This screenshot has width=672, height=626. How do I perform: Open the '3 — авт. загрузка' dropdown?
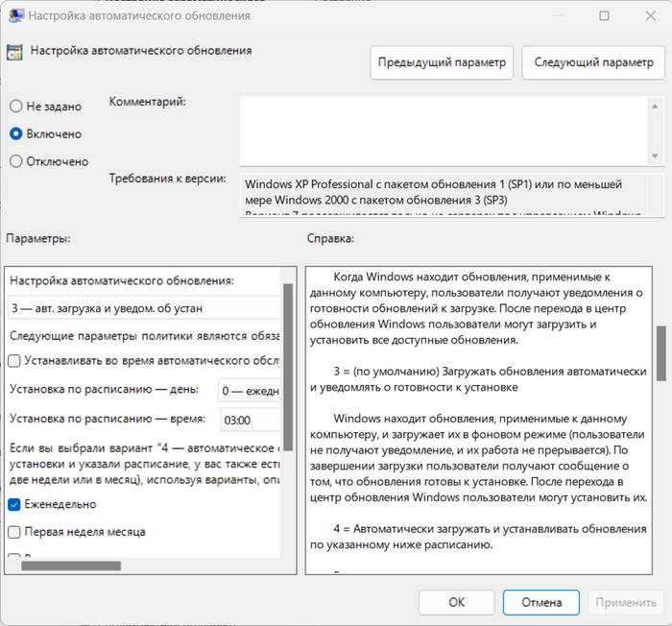144,308
